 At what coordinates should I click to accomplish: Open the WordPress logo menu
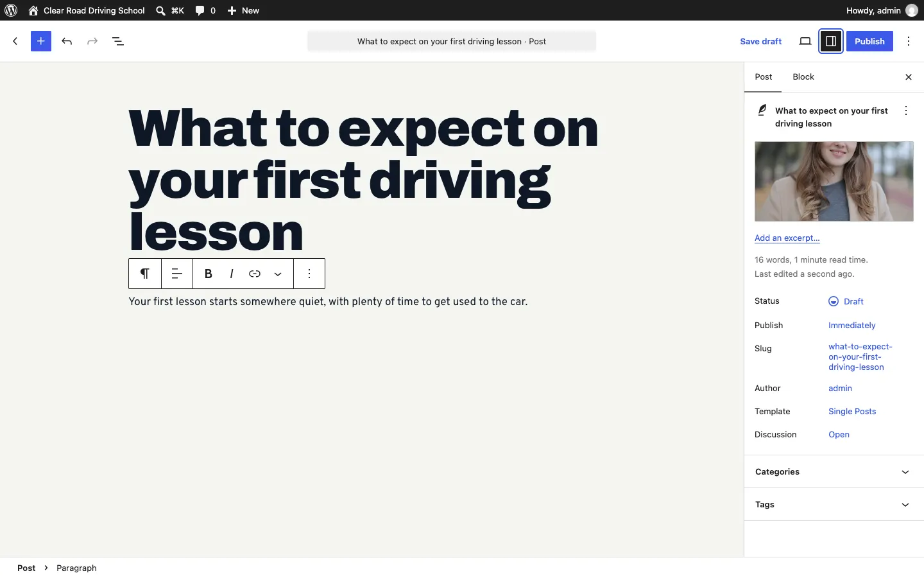[x=11, y=10]
